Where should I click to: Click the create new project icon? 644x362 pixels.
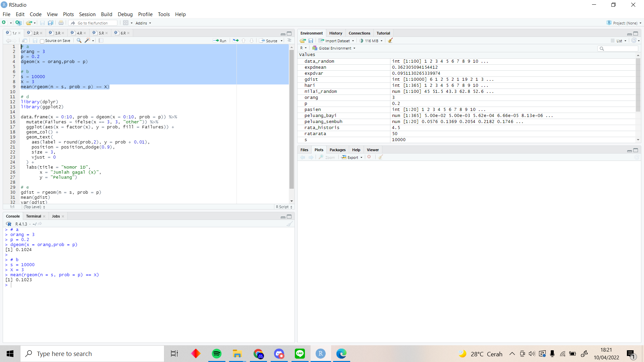[x=18, y=23]
